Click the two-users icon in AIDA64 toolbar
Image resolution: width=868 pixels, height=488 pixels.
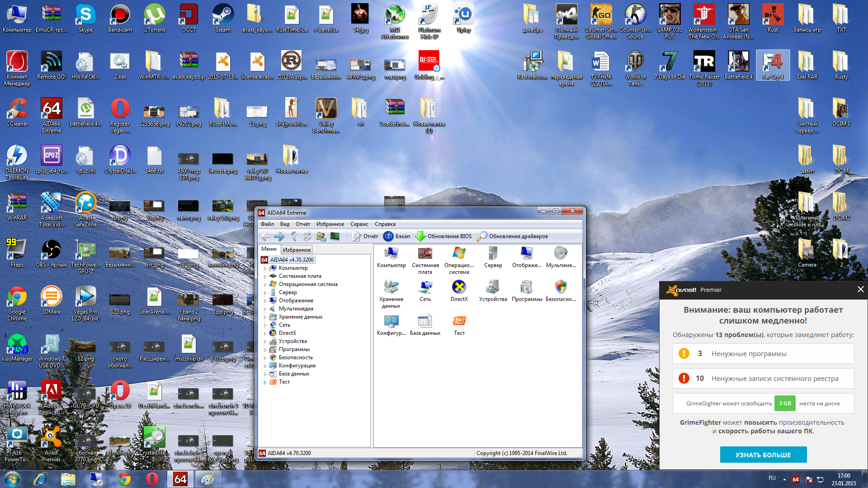tap(321, 236)
